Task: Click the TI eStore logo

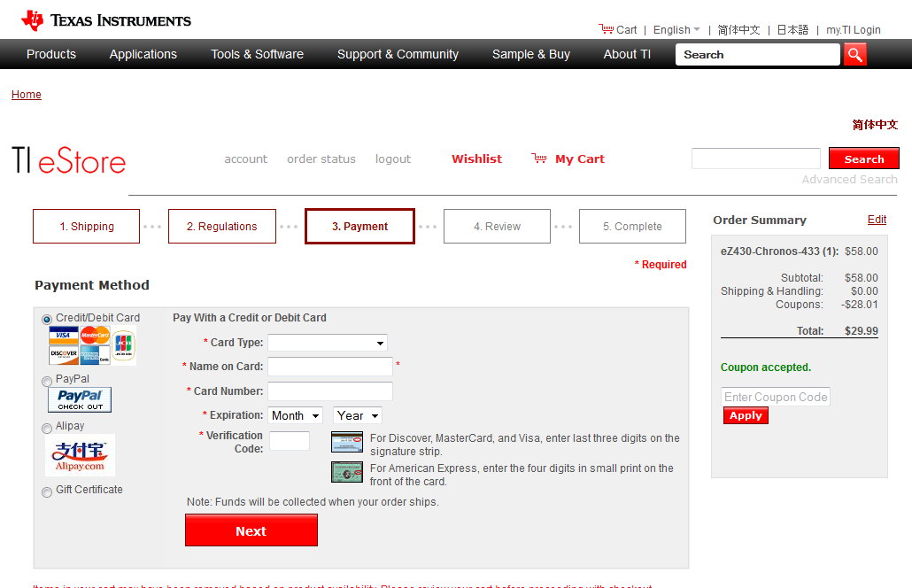Action: (69, 161)
